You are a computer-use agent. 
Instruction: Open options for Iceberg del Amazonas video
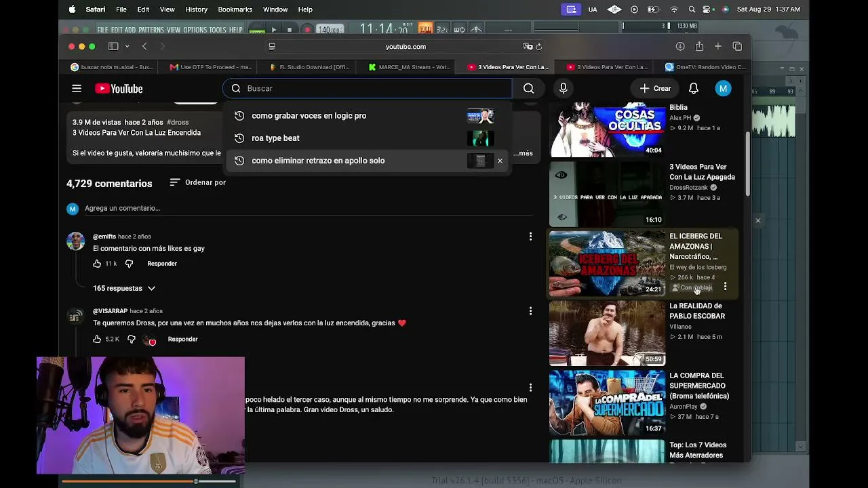725,287
